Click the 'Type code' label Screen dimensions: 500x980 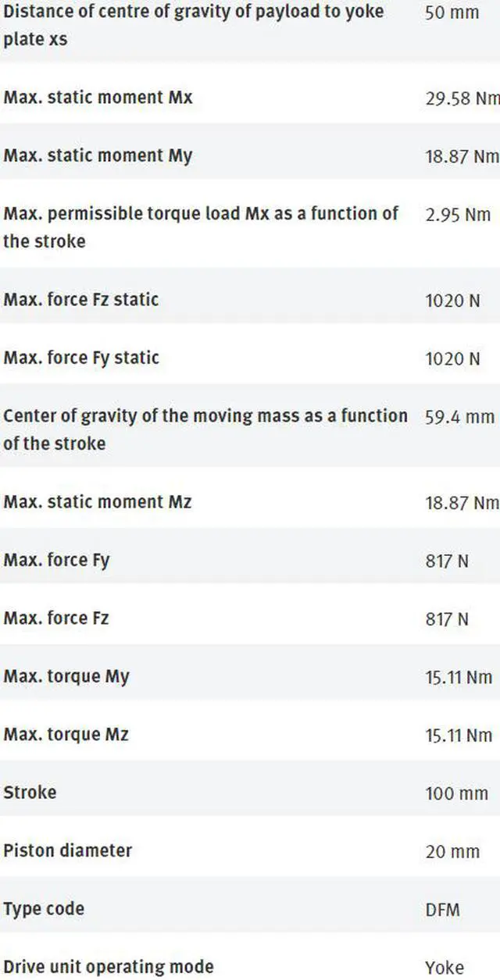[x=44, y=909]
